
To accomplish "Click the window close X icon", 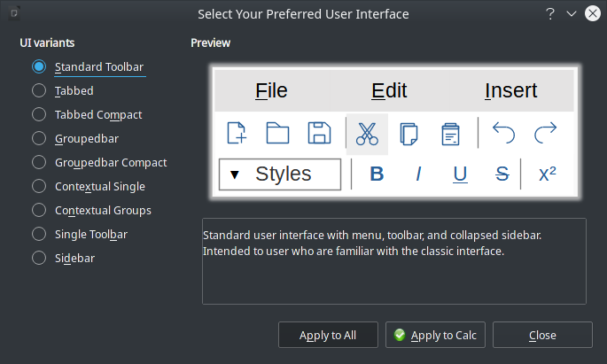I will [x=593, y=13].
